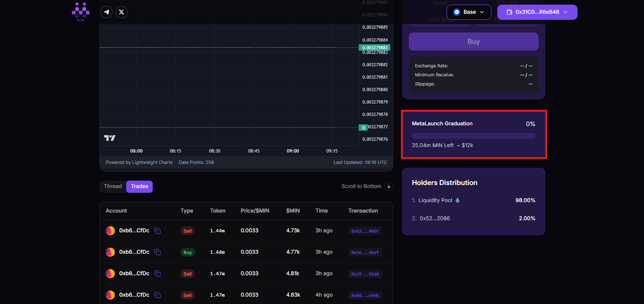The width and height of the screenshot is (644, 304).
Task: Click the MetaLaunch Graduation progress bar
Action: click(473, 136)
